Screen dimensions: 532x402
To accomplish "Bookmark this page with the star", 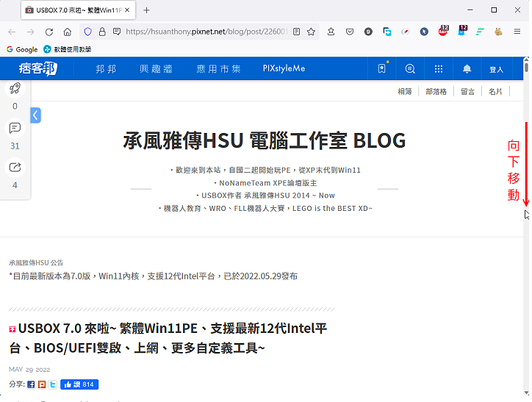I will coord(311,32).
